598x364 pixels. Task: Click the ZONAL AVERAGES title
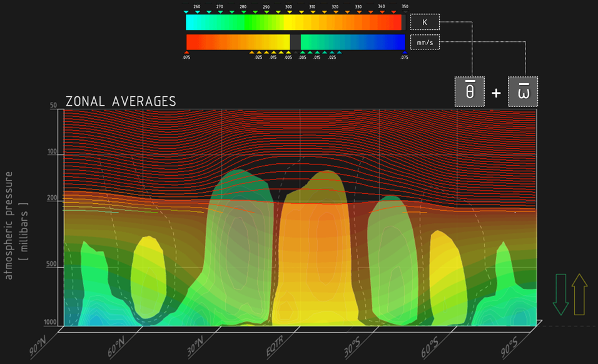[x=121, y=101]
